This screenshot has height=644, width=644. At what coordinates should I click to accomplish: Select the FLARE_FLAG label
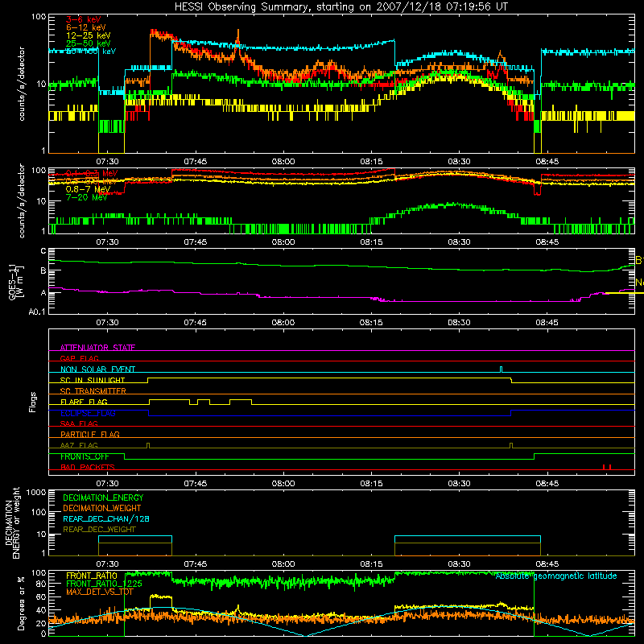pos(84,402)
